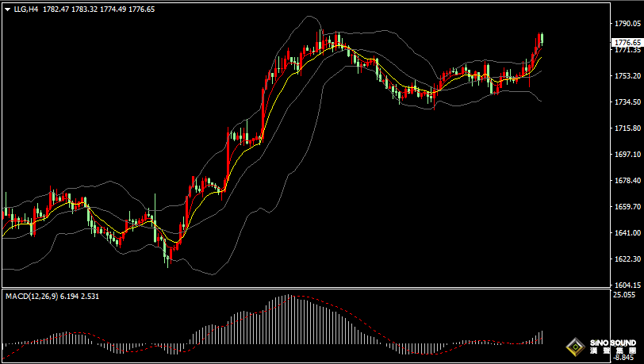This screenshot has width=644, height=364.
Task: Click the 1604.15 price axis label
Action: click(x=627, y=285)
